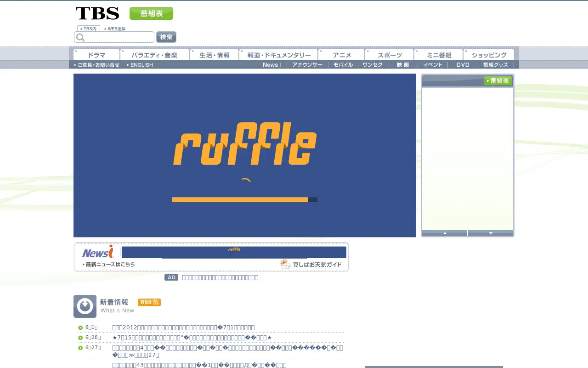Open the 豆しばお天気ガイド weather guide link
588x368 pixels.
pos(317,264)
